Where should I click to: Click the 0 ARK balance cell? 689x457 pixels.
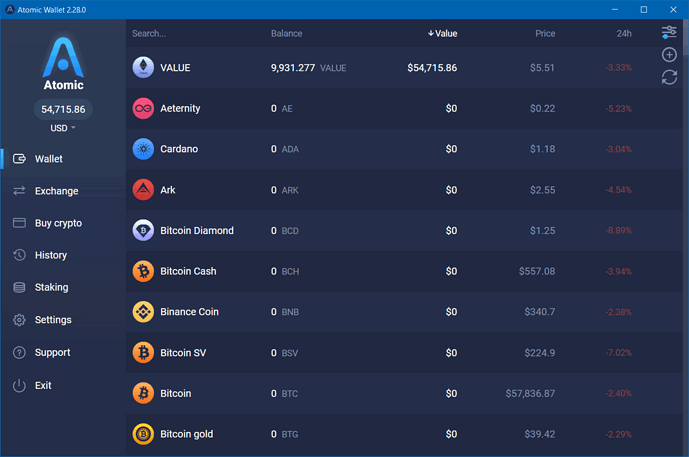(x=284, y=190)
